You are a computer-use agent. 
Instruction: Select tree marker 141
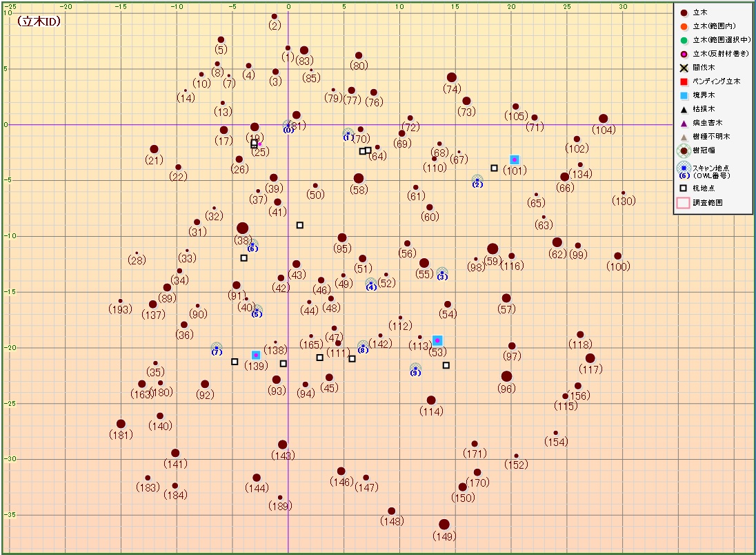(x=175, y=453)
